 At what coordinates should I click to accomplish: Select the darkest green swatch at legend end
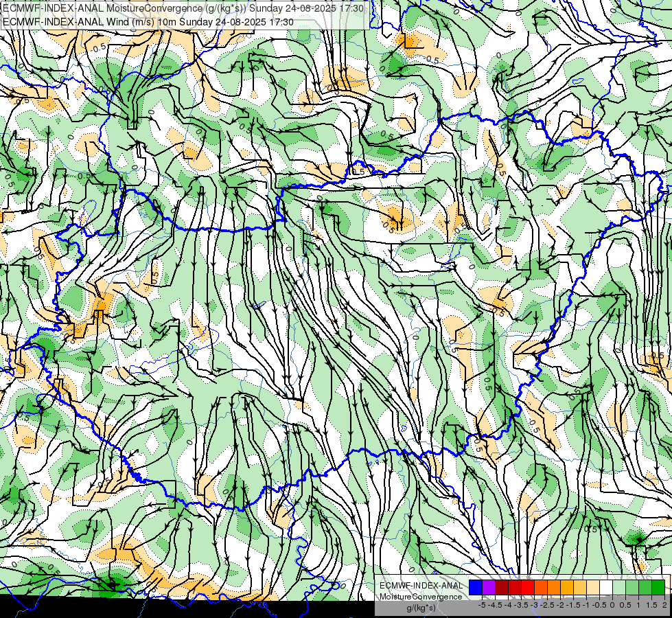coord(658,588)
